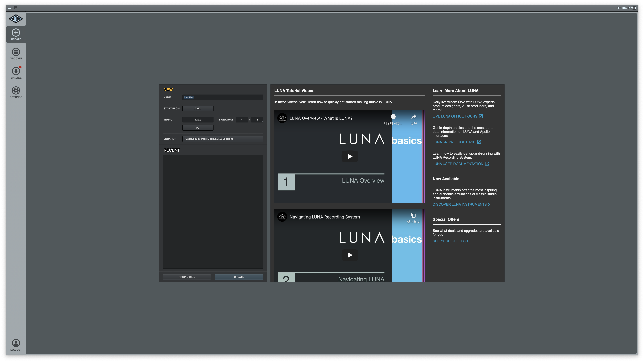Image resolution: width=644 pixels, height=362 pixels.
Task: Play the Navigating LUNA Recording System video
Action: (x=350, y=255)
